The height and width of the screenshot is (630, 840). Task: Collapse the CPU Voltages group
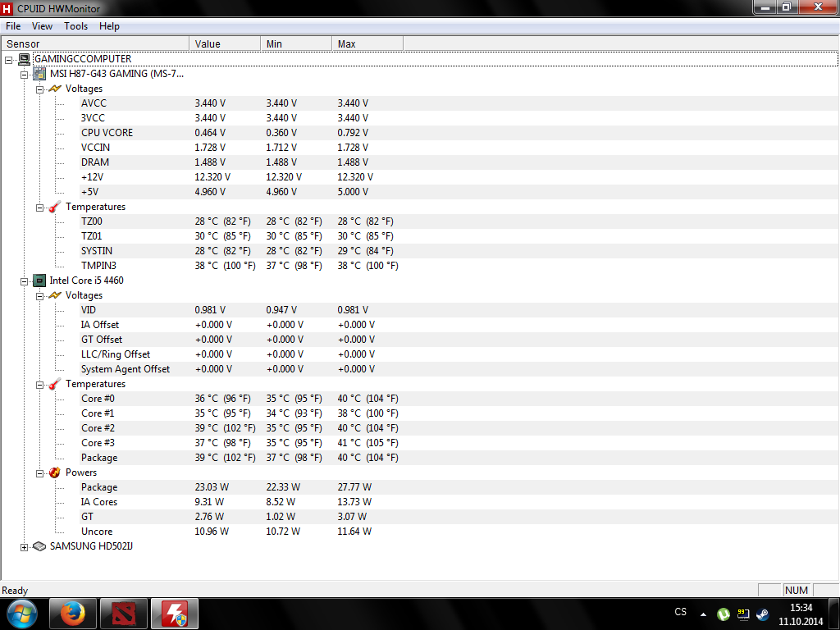(39, 296)
